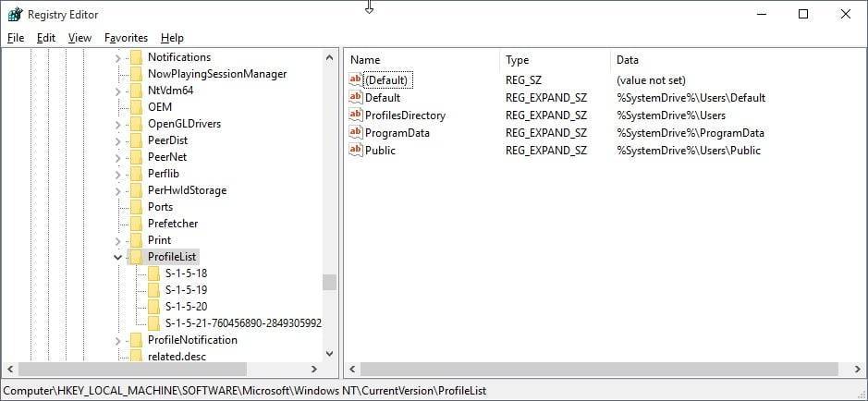
Task: Click the OpenGLDrivers folder icon
Action: tap(136, 124)
